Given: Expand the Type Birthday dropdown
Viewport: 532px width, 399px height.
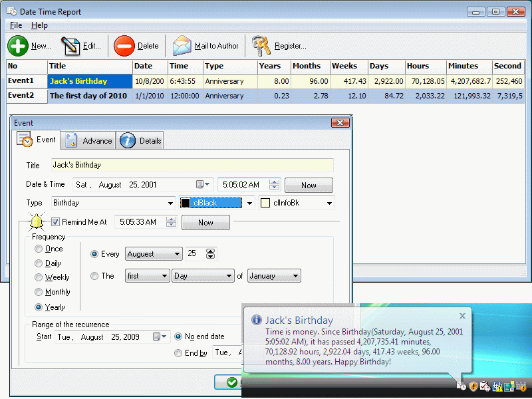Looking at the screenshot, I should [170, 203].
